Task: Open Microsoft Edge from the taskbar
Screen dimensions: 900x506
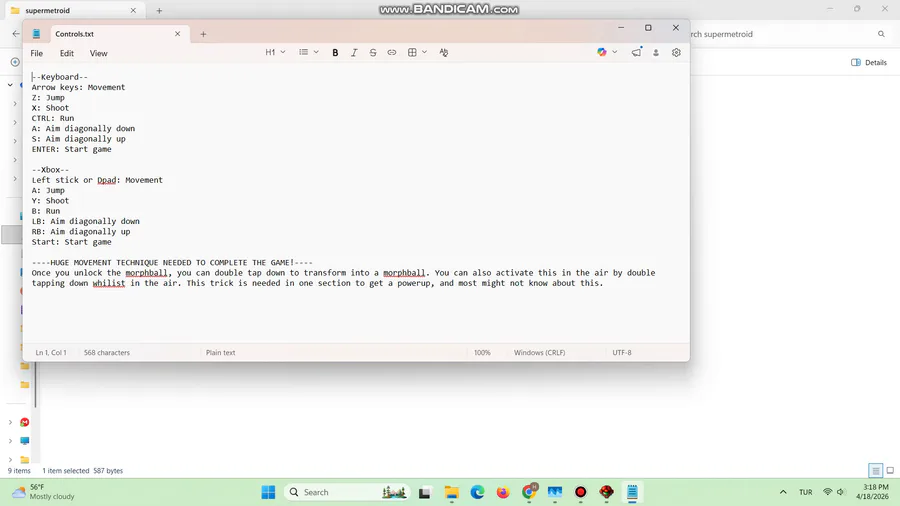Action: coord(477,492)
